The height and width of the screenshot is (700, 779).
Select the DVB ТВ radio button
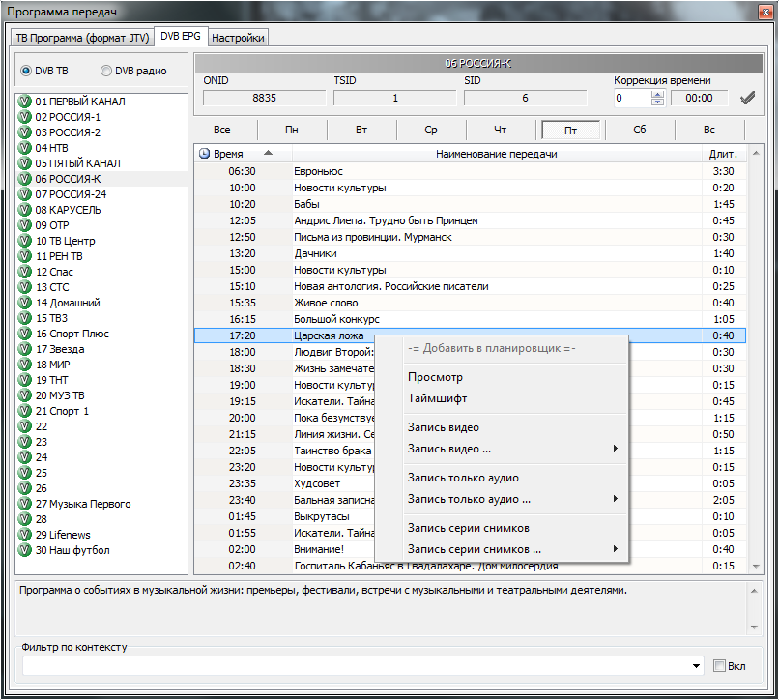pos(26,71)
